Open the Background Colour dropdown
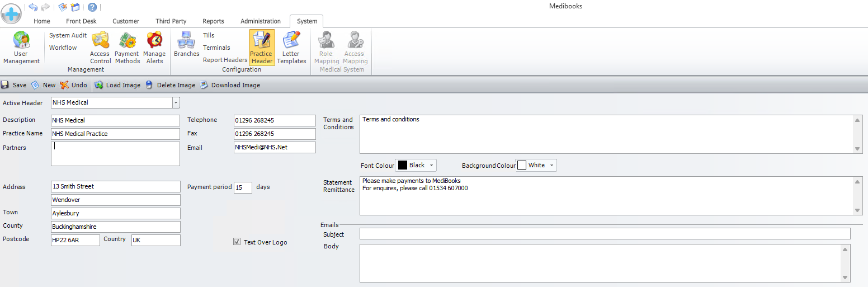 tap(551, 166)
